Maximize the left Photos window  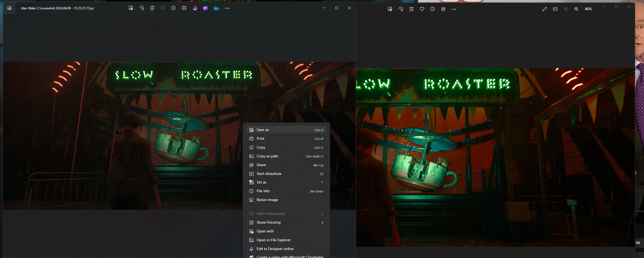pyautogui.click(x=337, y=8)
